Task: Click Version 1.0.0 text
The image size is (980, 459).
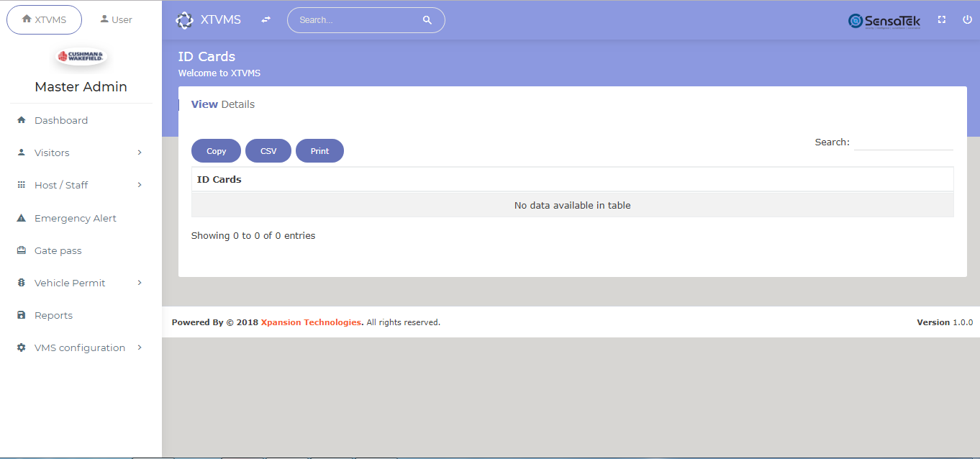Action: click(945, 322)
